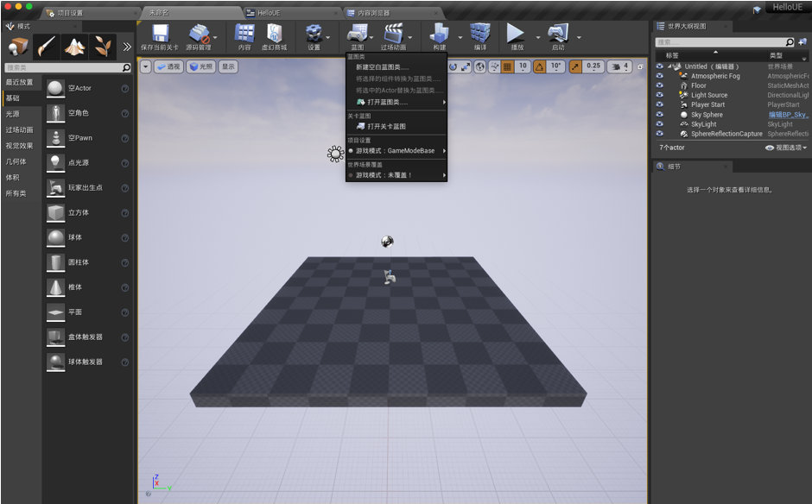Toggle the orange grid snapping button
This screenshot has width=812, height=504.
(x=508, y=66)
